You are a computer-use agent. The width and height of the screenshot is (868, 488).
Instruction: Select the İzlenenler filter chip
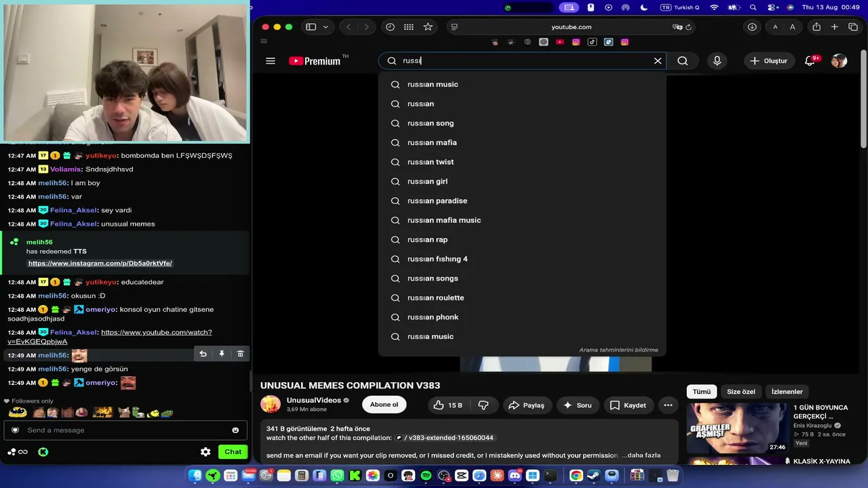tap(787, 392)
